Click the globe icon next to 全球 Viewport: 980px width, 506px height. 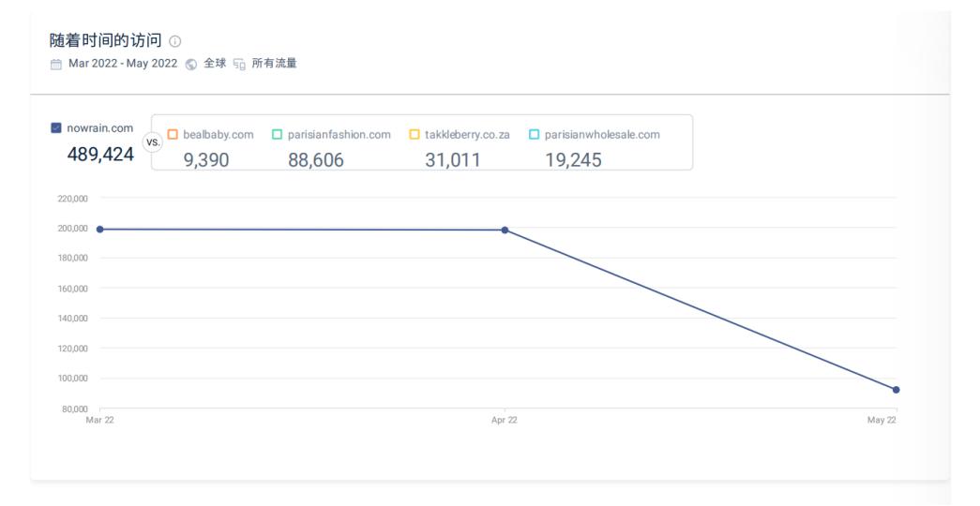(191, 64)
